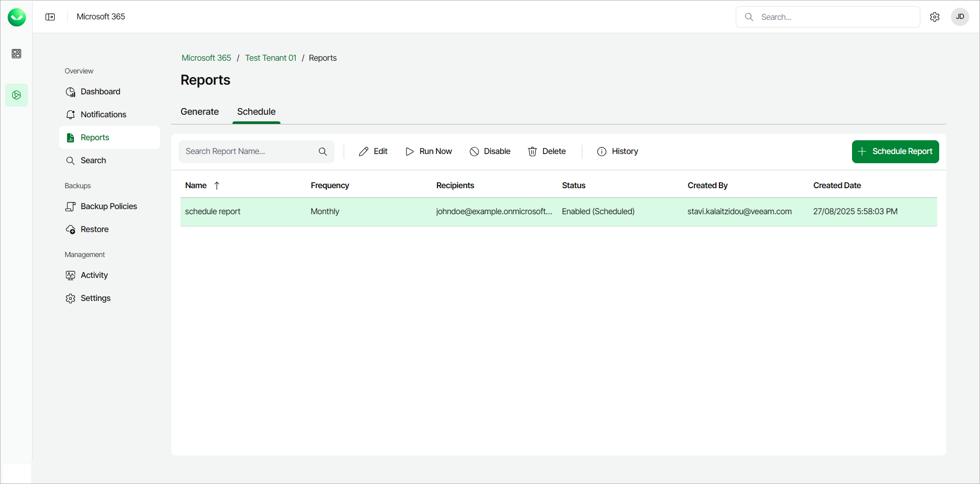Click the stavi.kalaitzidou@veeam.com cell

coord(739,212)
